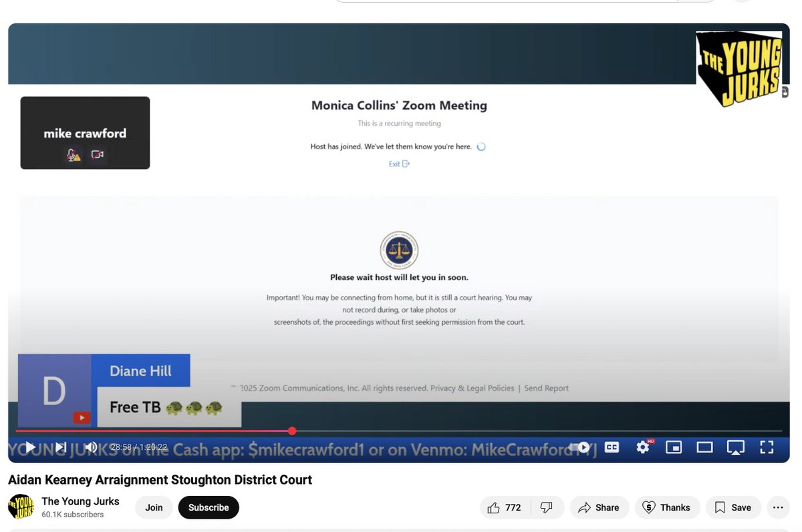Viewport: 802px width, 532px height.
Task: Open The Young Jurks channel name link
Action: click(80, 501)
